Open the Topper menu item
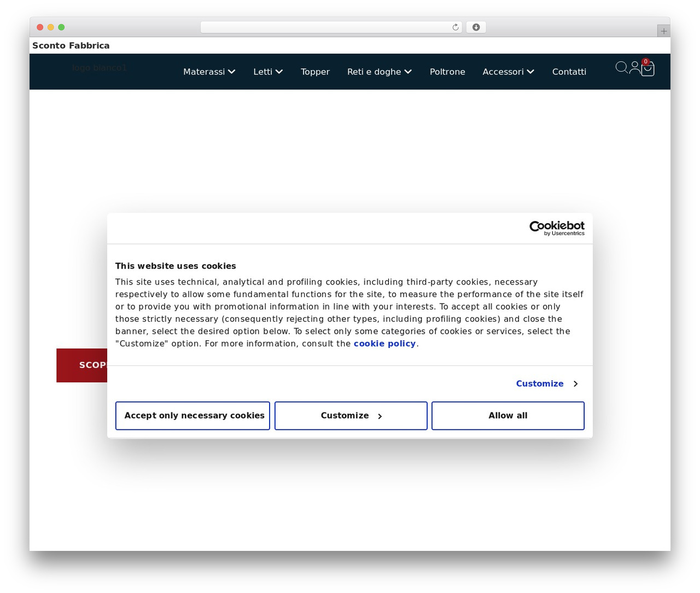 [315, 72]
